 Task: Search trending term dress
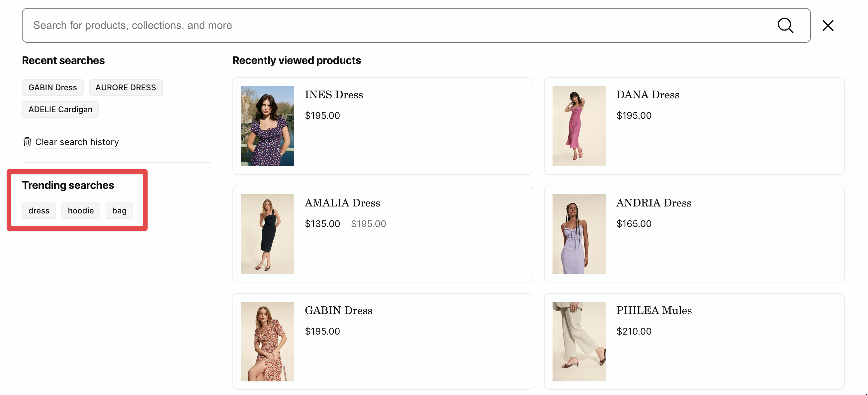[x=39, y=211]
